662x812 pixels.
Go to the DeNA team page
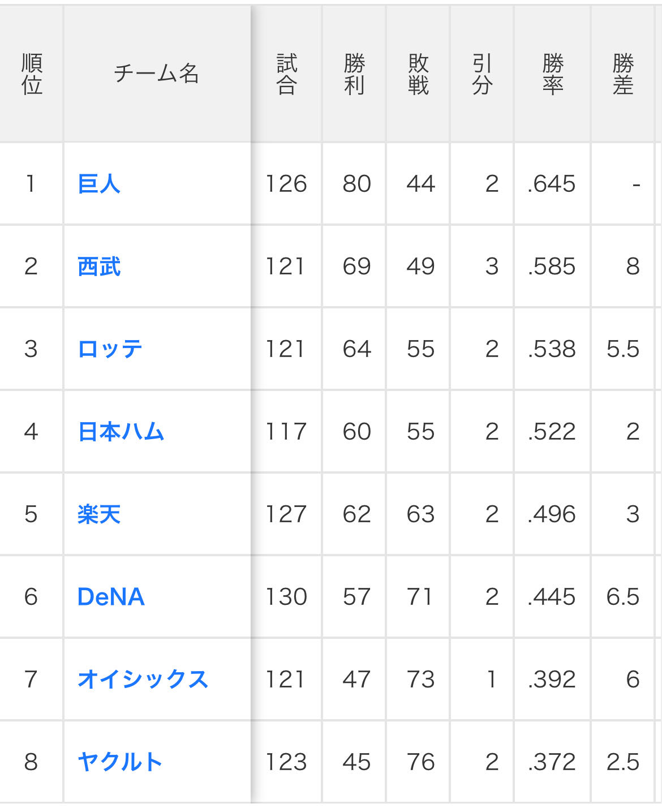click(x=111, y=597)
